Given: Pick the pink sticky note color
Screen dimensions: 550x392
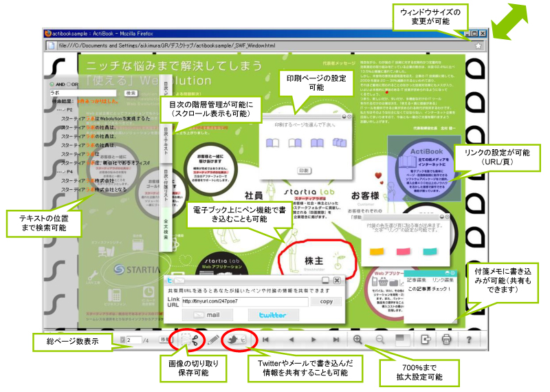Looking at the screenshot, I should click(403, 251).
